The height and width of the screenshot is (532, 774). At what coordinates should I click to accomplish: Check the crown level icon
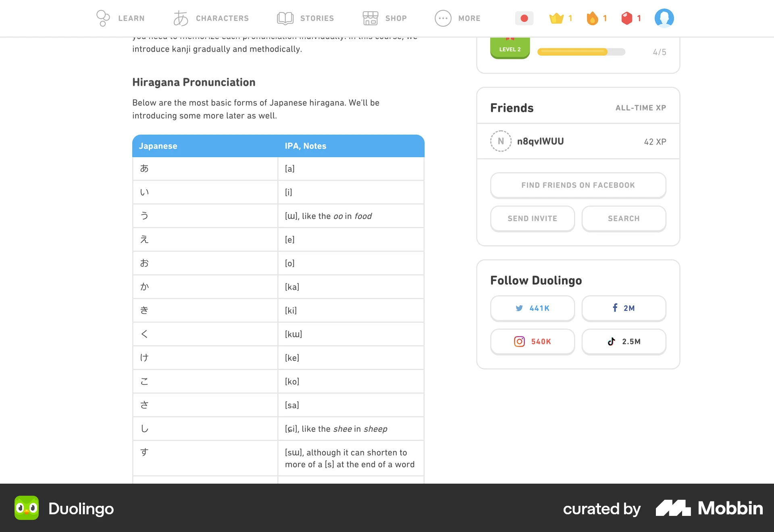[x=557, y=18]
